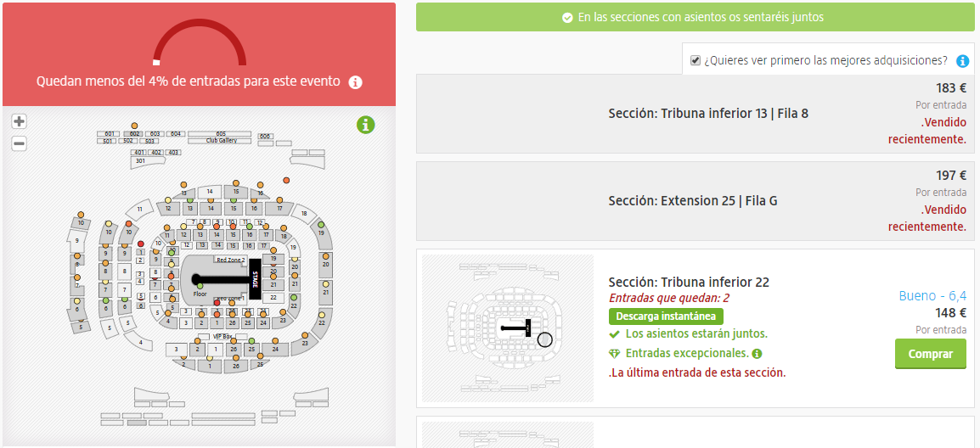Screen dimensions: 980x448
Task: Open the Tribuna inferior 22 venue thumbnail
Action: click(x=508, y=328)
